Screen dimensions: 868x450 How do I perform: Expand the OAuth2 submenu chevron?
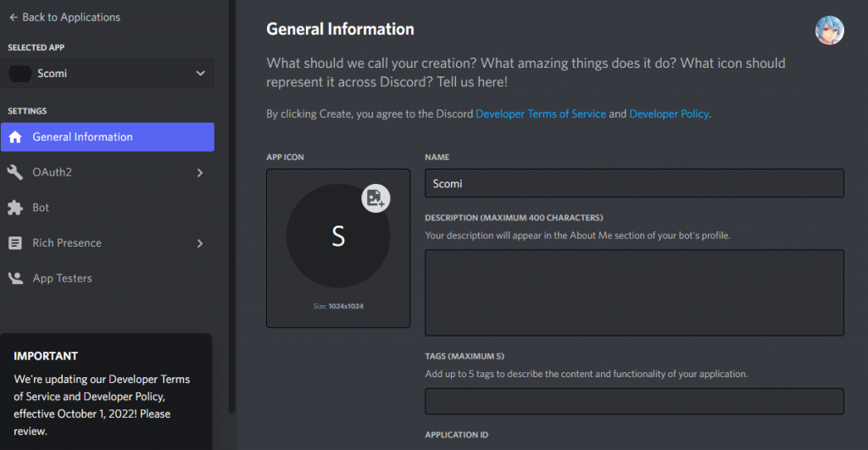pos(200,173)
